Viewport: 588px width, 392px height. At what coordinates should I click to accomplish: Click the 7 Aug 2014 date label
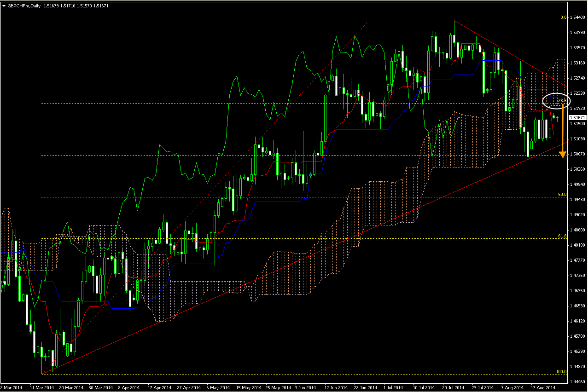(x=513, y=388)
